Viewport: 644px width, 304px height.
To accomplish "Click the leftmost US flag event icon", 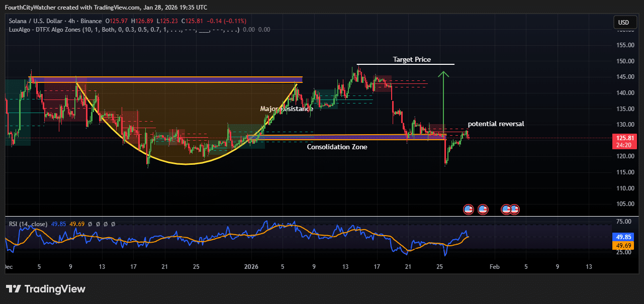I will tap(468, 209).
